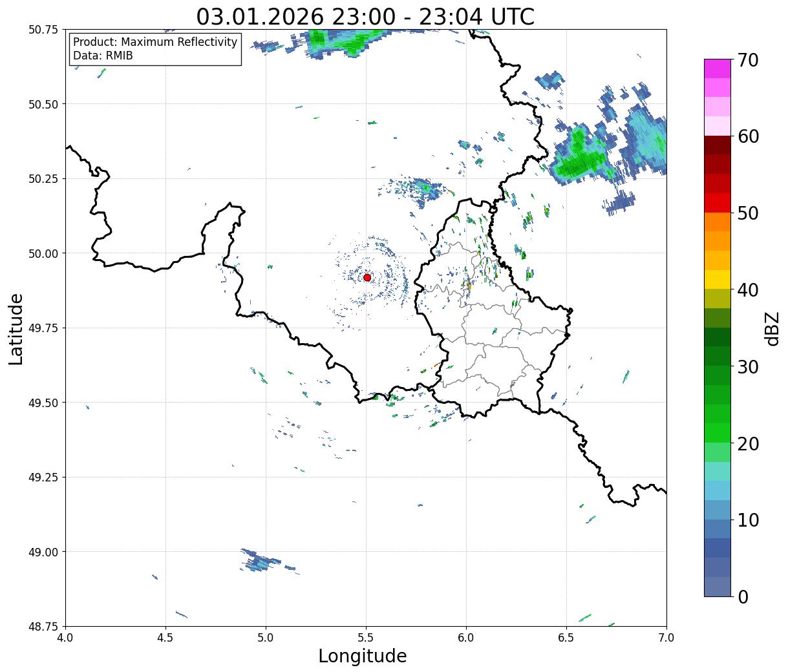The image size is (788, 672).
Task: Click the latitude tick label 50.50
Action: 43,104
